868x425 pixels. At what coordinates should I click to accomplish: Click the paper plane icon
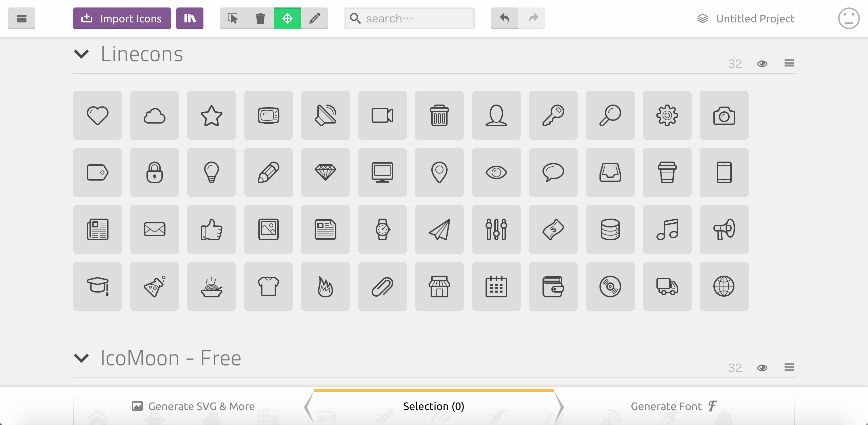click(439, 229)
